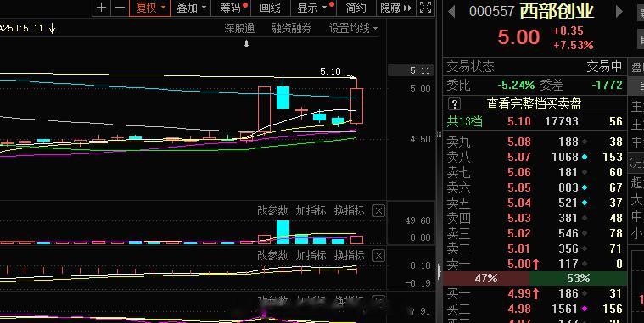Click diamond marker next to 1068 volume

[585, 157]
